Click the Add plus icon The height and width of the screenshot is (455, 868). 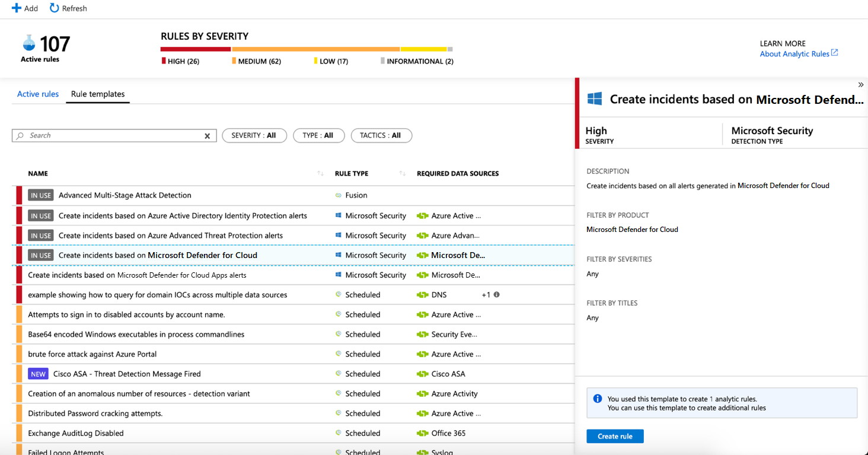[x=17, y=8]
